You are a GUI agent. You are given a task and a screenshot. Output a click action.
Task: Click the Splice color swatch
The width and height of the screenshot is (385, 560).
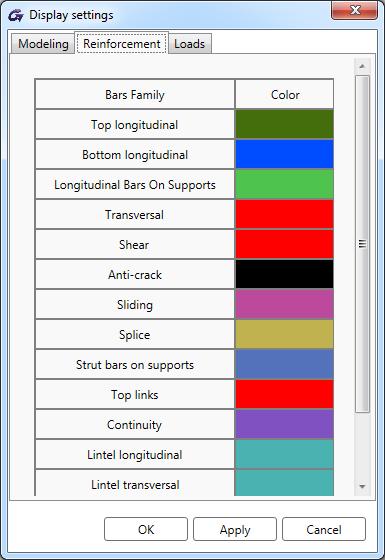tap(284, 334)
